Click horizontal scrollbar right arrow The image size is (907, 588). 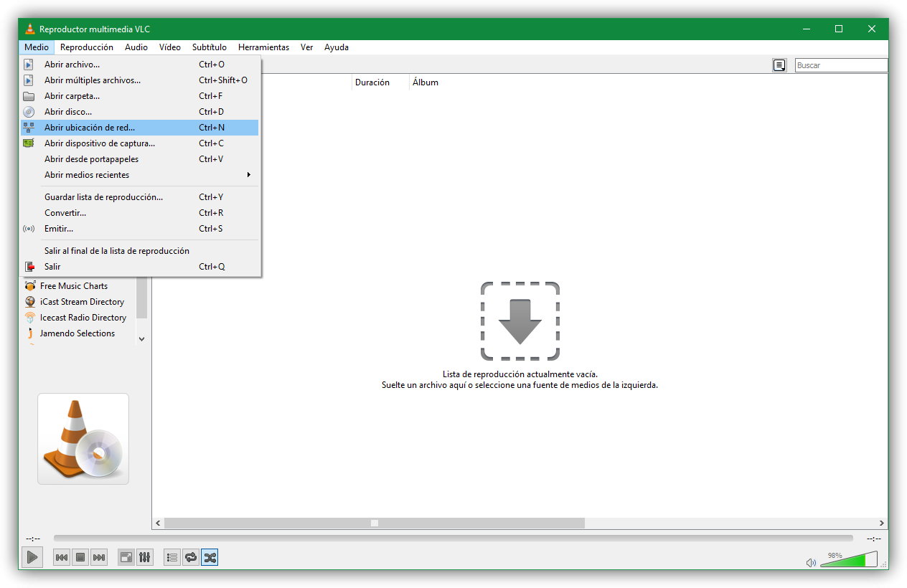point(882,523)
